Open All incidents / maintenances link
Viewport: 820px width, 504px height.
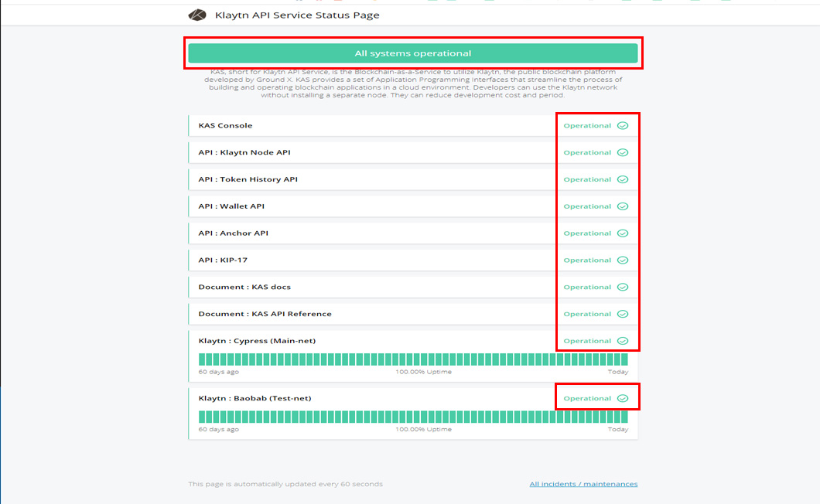coord(583,484)
